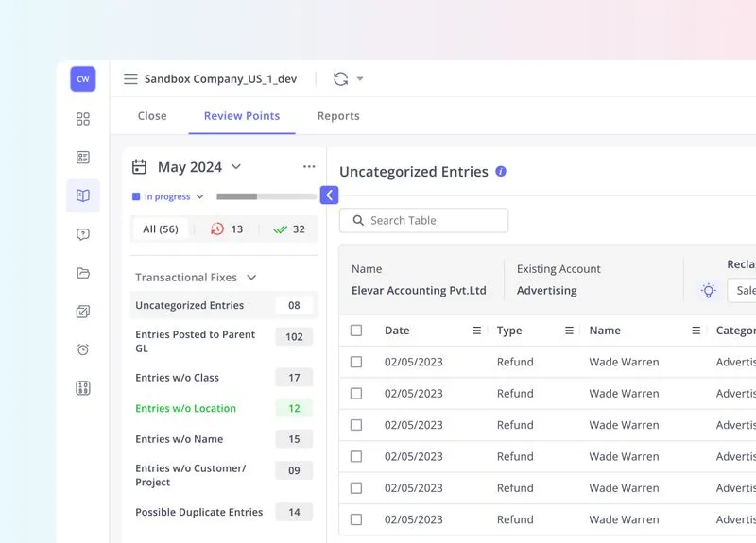Select the open book icon in sidebar

83,195
